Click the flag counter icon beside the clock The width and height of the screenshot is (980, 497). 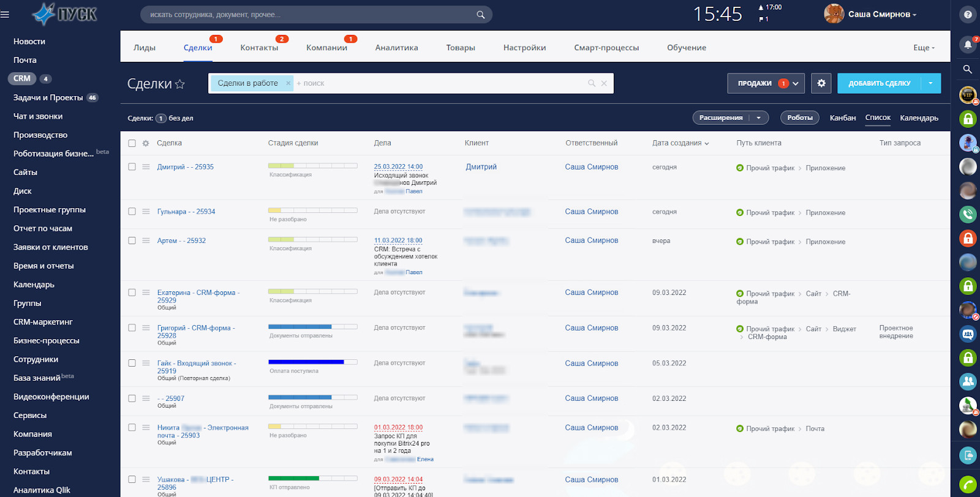761,19
